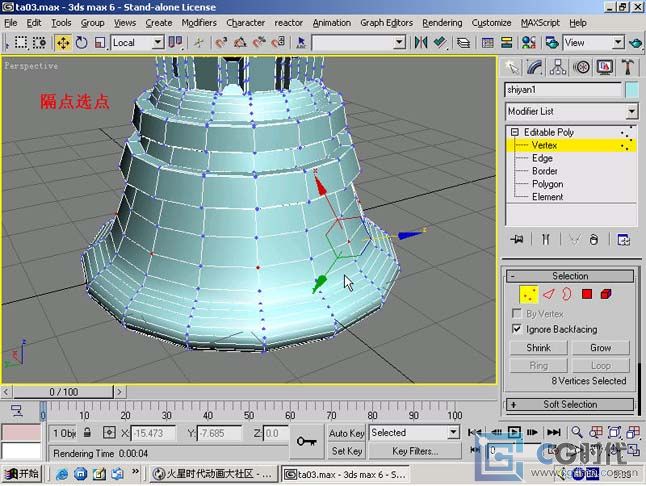Select Polygon sub-object level red square
Image resolution: width=646 pixels, height=486 pixels.
[587, 294]
